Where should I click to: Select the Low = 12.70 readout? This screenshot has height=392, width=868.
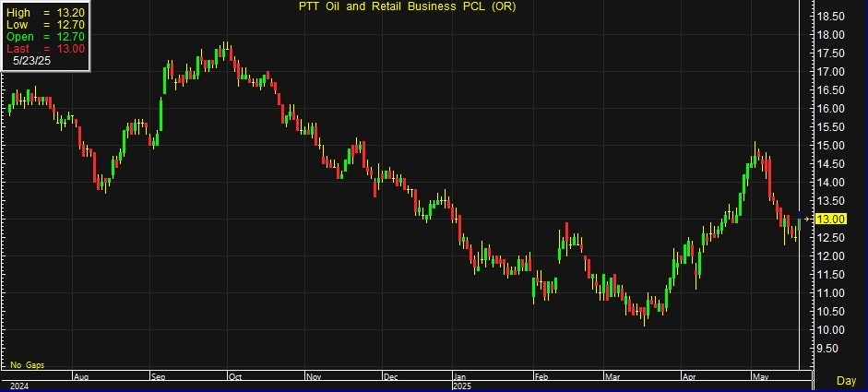(x=45, y=25)
